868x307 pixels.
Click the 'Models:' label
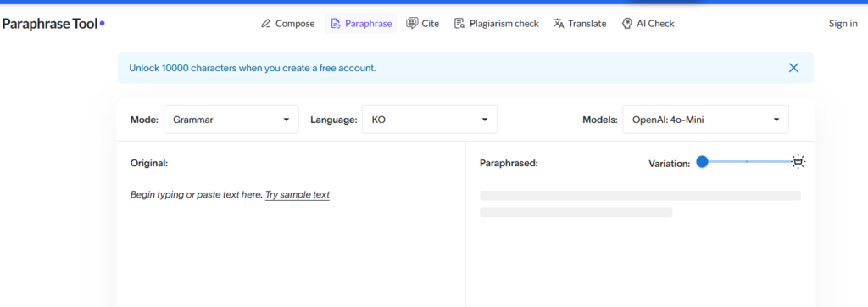click(x=600, y=120)
